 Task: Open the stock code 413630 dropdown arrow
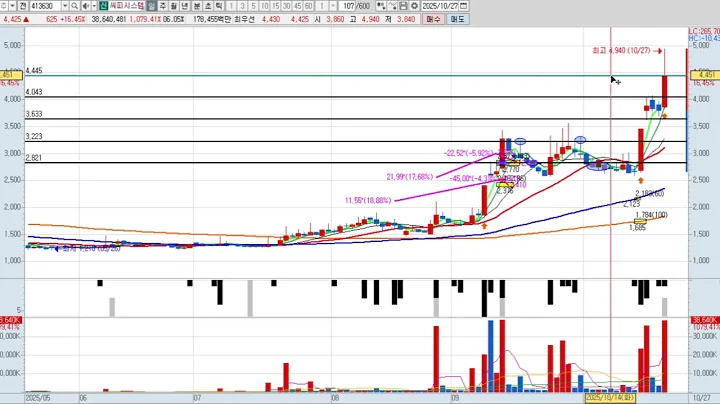point(65,6)
